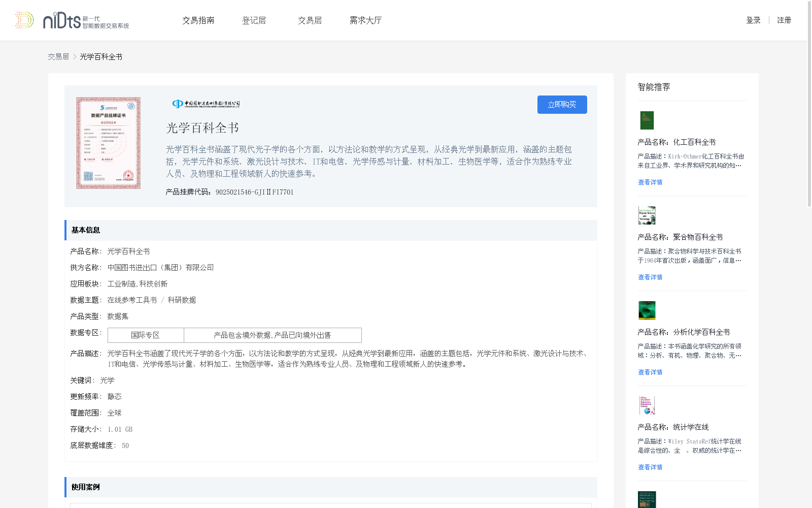Screen dimensions: 812x508
Task: Click the page vertical scrollbar
Action: pyautogui.click(x=809, y=104)
